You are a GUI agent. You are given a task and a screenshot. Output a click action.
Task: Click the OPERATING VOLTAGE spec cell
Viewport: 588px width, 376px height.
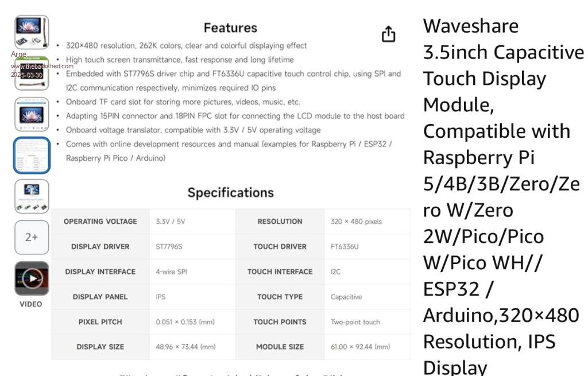click(100, 222)
